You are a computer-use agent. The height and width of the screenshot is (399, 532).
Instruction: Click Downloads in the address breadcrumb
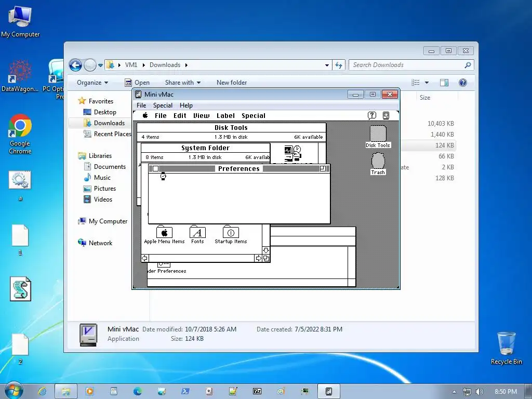165,65
